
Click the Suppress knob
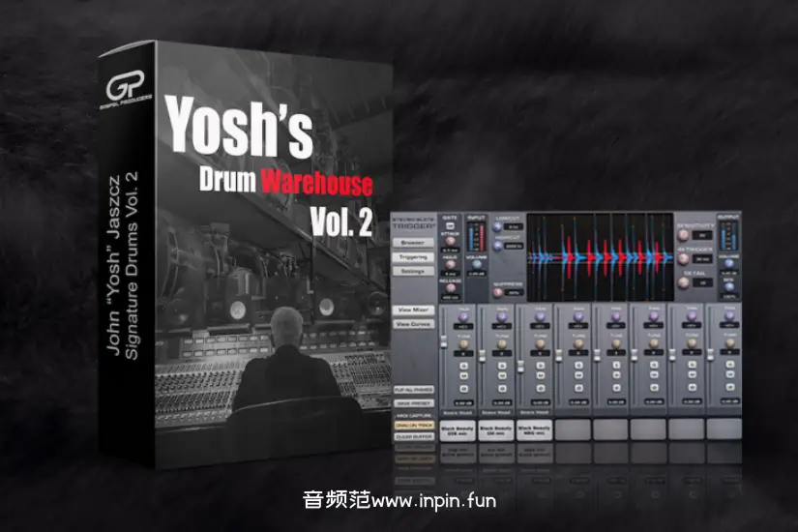click(497, 292)
